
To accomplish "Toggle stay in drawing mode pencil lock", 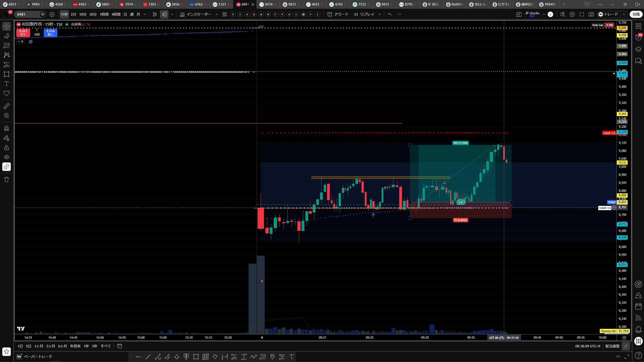I will pyautogui.click(x=7, y=138).
